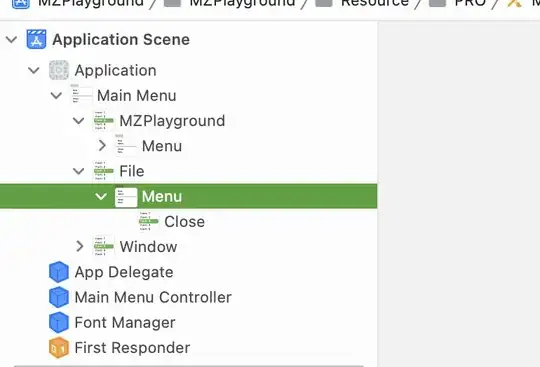This screenshot has height=367, width=540.
Task: Click the Application object icon
Action: point(59,70)
